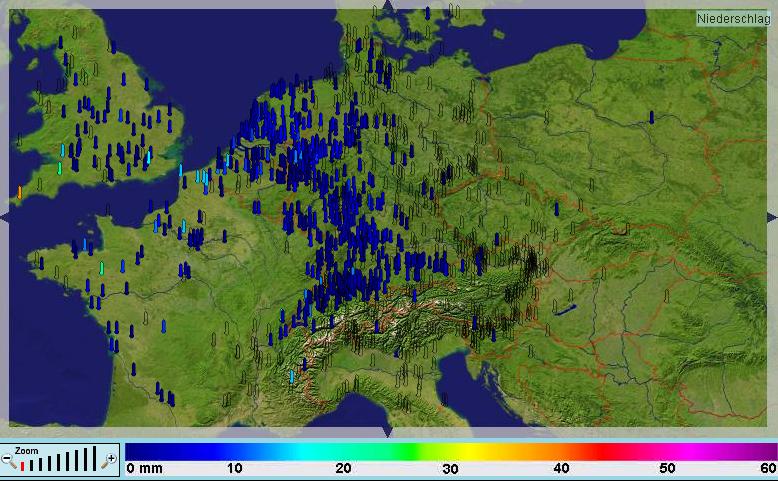Pan the map south with bottom arrow
Viewport: 778px width, 481px height.
click(388, 432)
